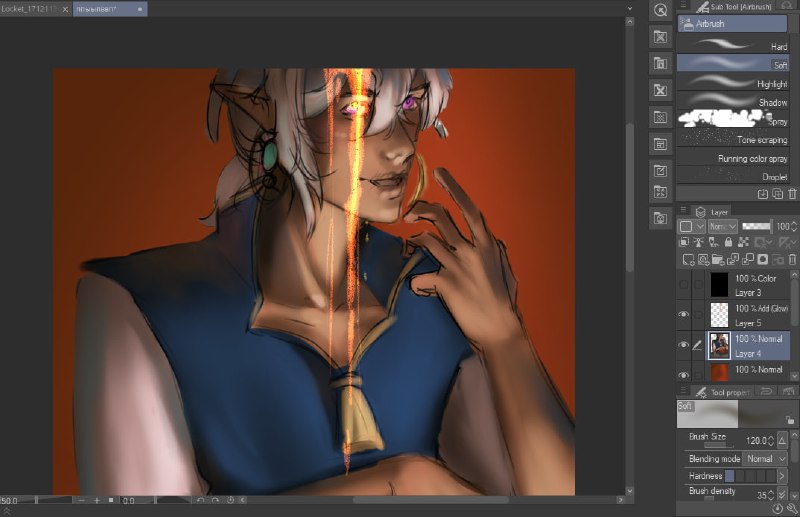
Task: Hide Layer 5 using eye icon
Action: pyautogui.click(x=683, y=314)
